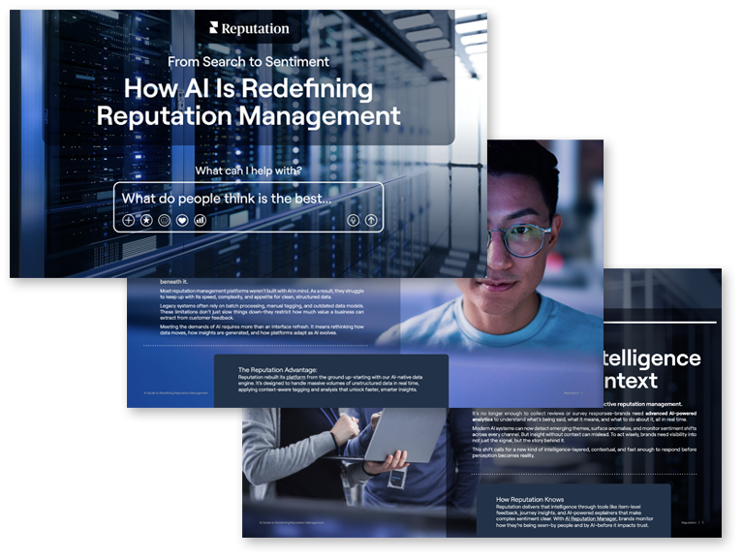Screen dimensions: 744x560
Task: Click the plus icon in the prompt box
Action: pyautogui.click(x=128, y=220)
